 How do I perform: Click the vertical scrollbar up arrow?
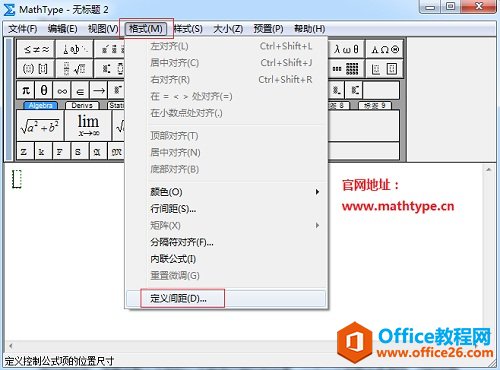click(x=488, y=170)
